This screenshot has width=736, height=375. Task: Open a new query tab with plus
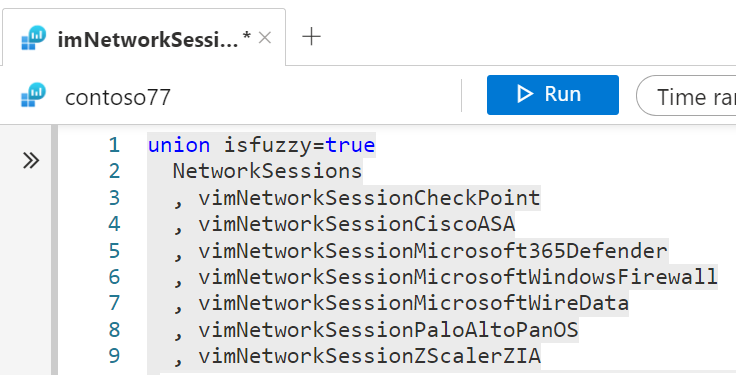pos(312,37)
